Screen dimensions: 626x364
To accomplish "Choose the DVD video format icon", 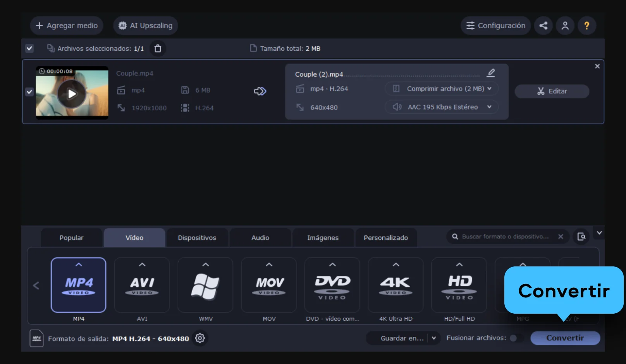I will pos(332,285).
